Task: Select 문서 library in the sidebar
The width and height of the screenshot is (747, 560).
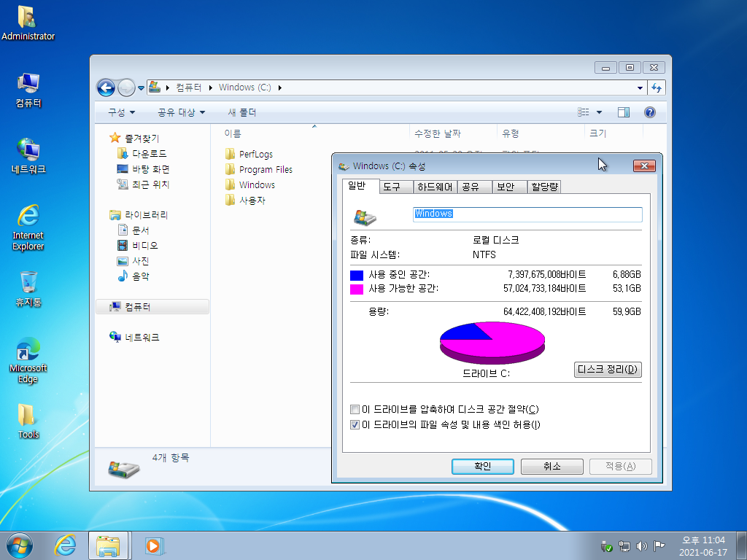Action: point(133,230)
